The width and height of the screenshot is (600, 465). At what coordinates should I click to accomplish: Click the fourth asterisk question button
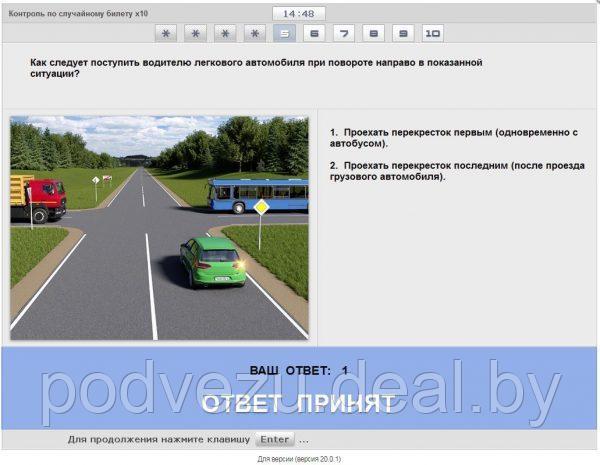click(255, 33)
